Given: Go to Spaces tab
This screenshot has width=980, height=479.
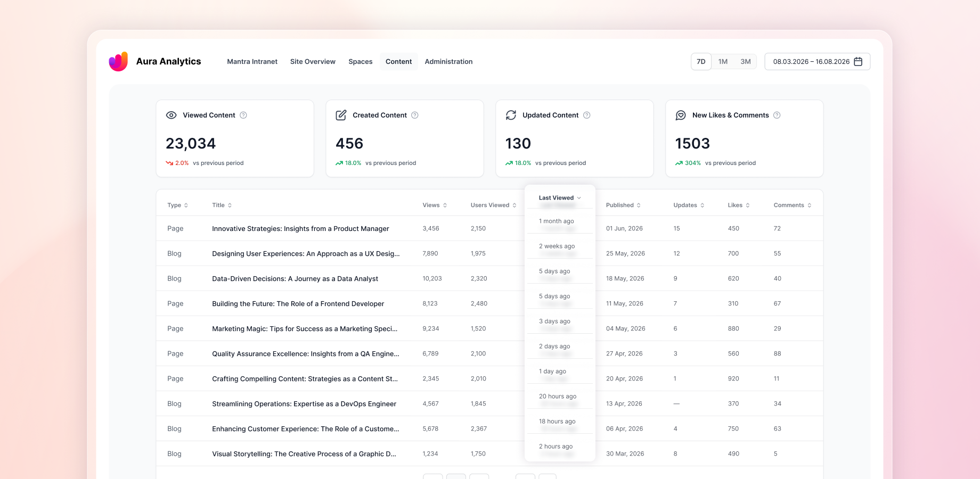Looking at the screenshot, I should (x=361, y=62).
